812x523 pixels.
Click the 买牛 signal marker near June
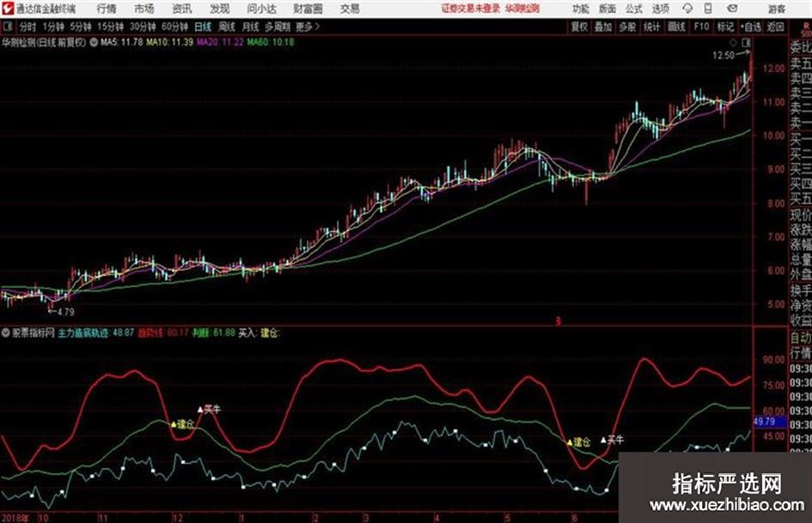coord(612,441)
